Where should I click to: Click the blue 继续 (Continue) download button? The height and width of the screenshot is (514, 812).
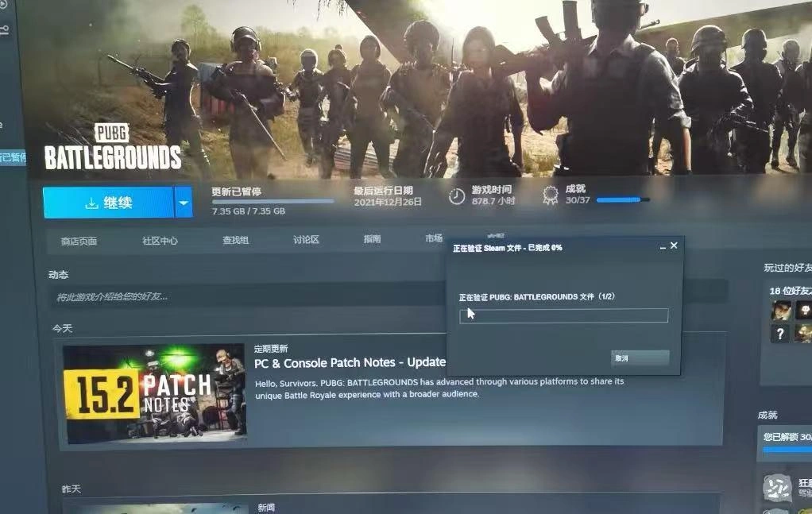pos(108,203)
